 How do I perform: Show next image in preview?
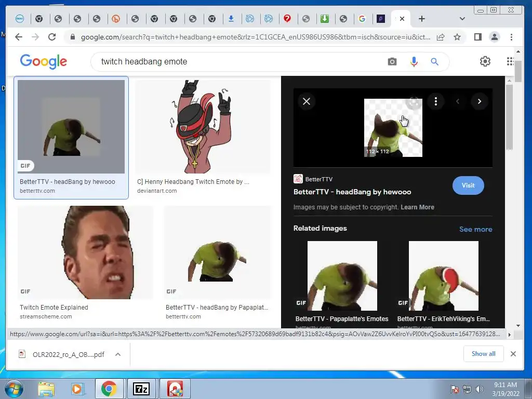[479, 101]
